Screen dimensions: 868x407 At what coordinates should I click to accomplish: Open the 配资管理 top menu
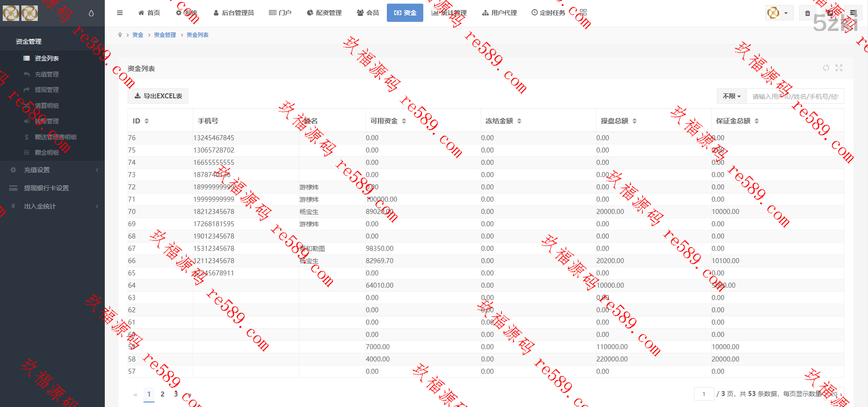click(x=324, y=13)
